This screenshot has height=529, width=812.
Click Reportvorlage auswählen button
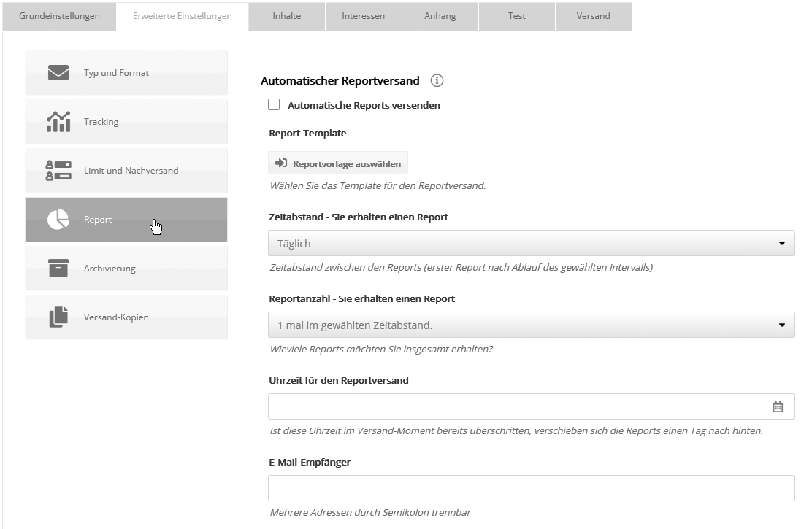tap(338, 164)
